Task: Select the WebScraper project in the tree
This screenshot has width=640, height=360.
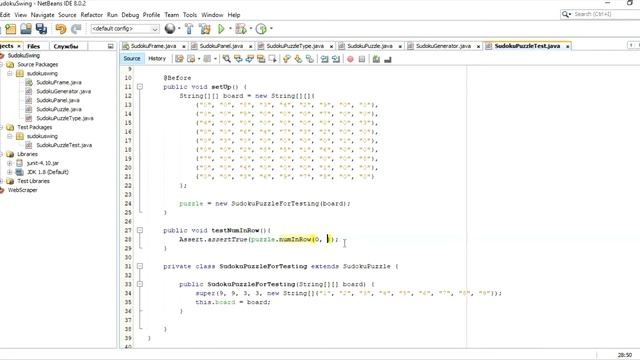Action: point(22,190)
